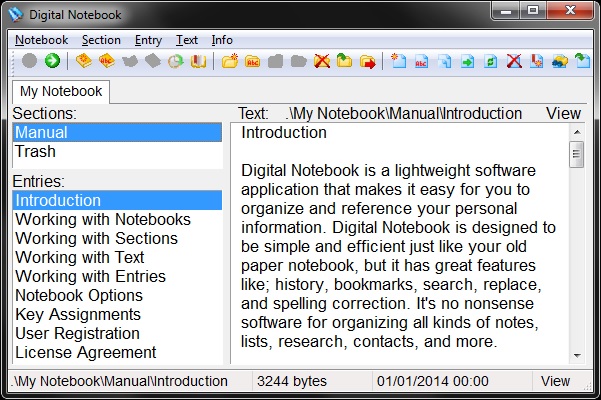
Task: Click the move section folder with red arrow
Action: tap(368, 61)
